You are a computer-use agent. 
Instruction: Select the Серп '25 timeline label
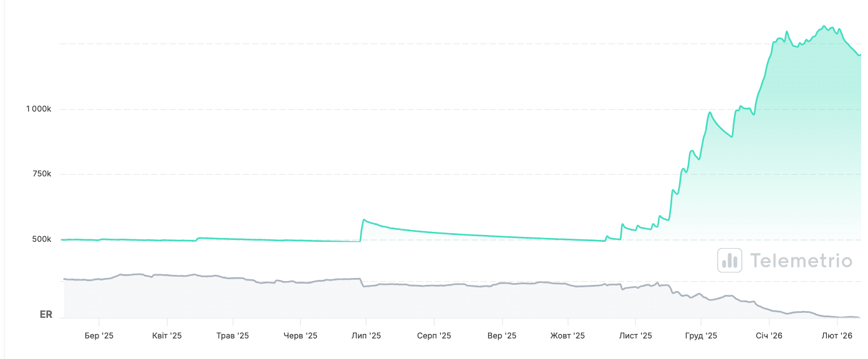tap(433, 336)
